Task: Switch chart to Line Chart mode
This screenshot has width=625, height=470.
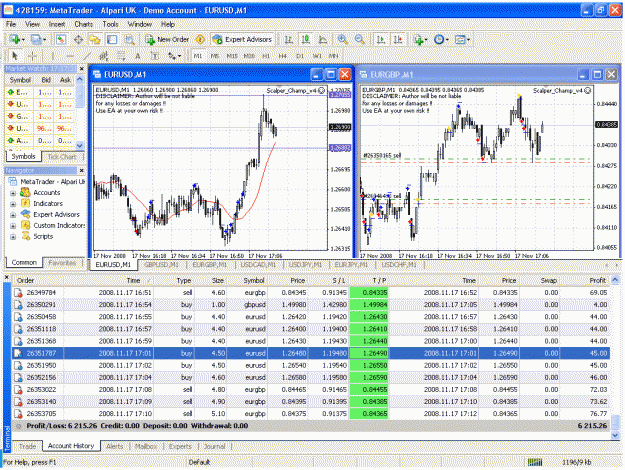Action: coord(322,39)
